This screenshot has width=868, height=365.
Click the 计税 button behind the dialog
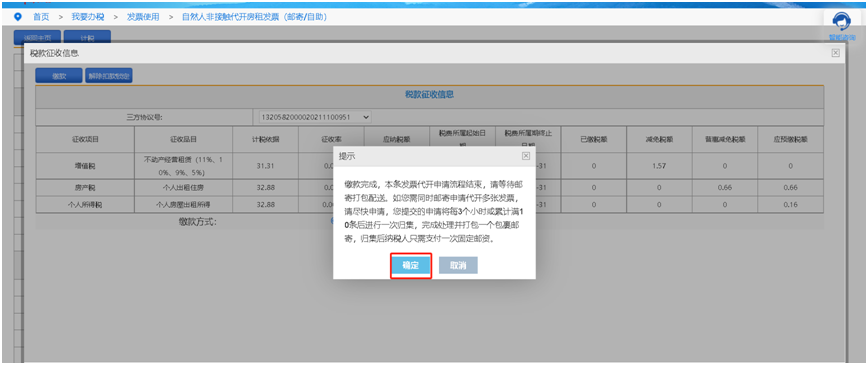click(x=87, y=38)
